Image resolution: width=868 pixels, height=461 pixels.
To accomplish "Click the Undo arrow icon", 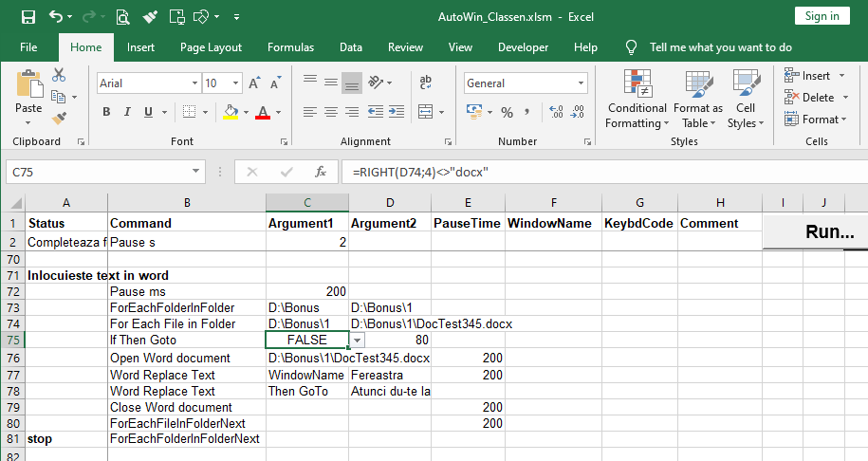I will [56, 17].
